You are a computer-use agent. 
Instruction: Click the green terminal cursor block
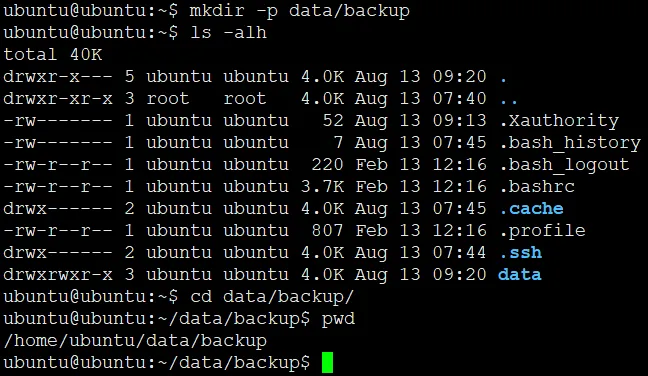[327, 362]
